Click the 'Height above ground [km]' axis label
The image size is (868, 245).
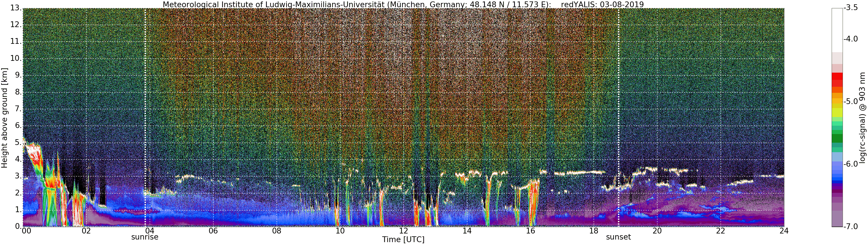(x=4, y=118)
